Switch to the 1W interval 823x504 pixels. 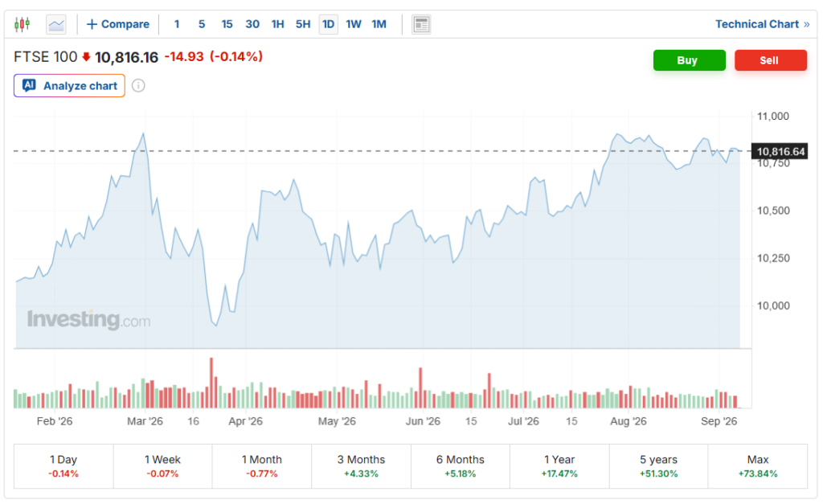tap(354, 24)
